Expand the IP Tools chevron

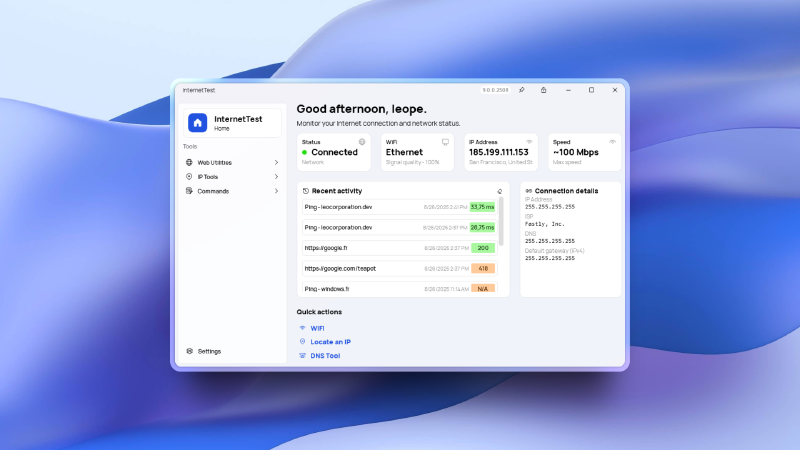(276, 177)
